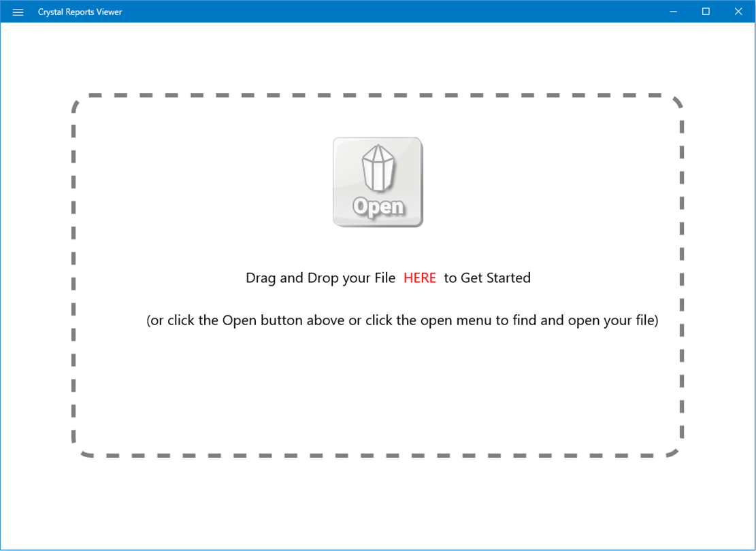Click the crystal Open button

point(378,182)
